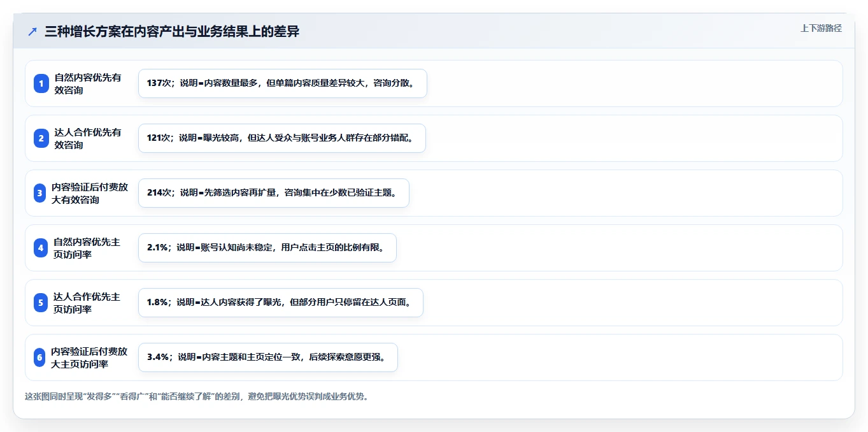The width and height of the screenshot is (868, 432).
Task: Click the 内容验证后付费放大主页访问率 label
Action: (x=89, y=357)
